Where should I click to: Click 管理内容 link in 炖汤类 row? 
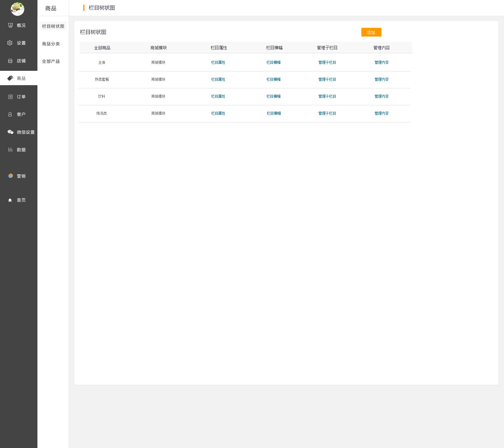click(382, 113)
